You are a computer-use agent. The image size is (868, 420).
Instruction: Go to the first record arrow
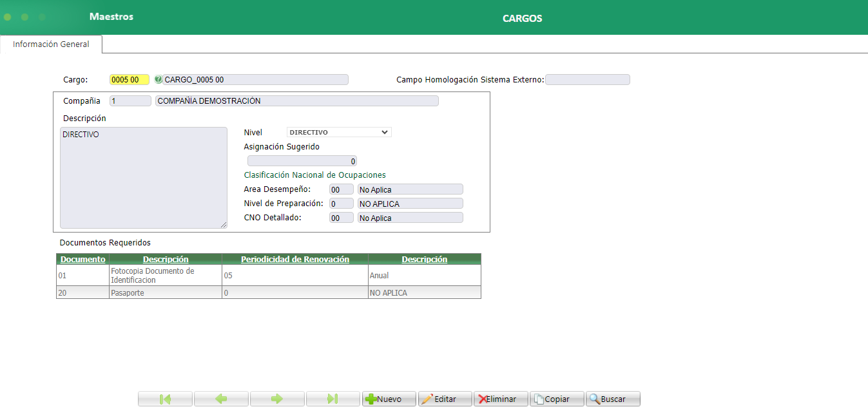coord(165,399)
